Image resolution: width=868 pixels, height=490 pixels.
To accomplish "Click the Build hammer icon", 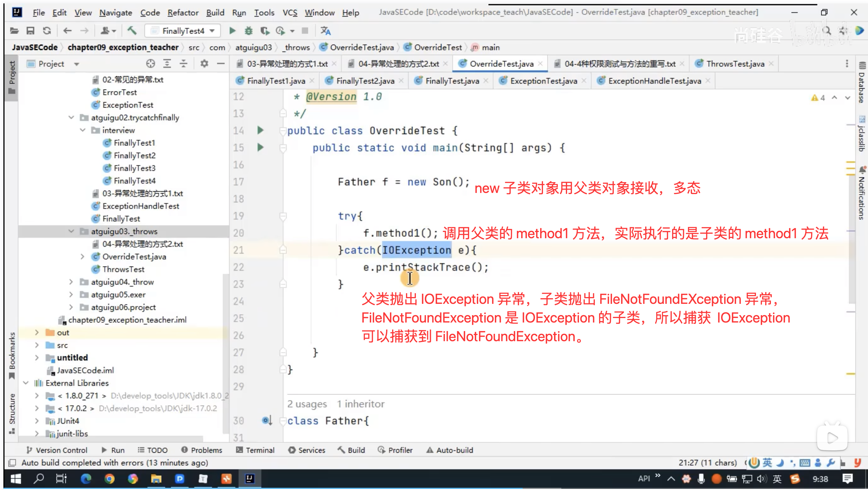I will 132,31.
